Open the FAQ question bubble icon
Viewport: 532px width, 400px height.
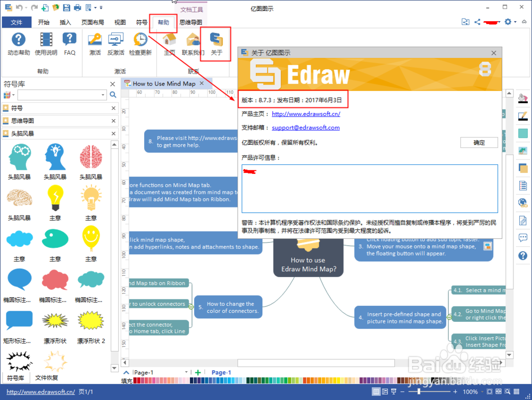pyautogui.click(x=69, y=40)
